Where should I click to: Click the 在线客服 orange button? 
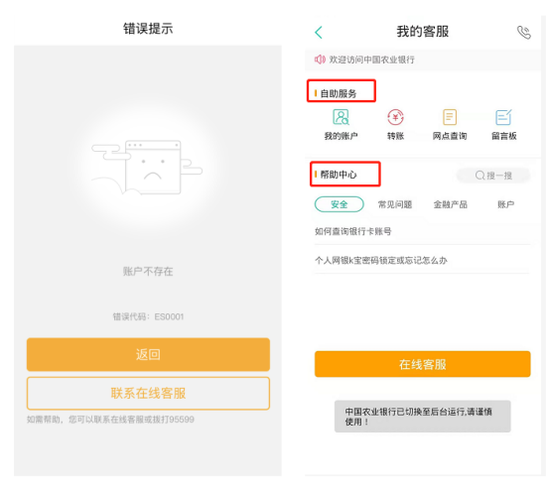(x=422, y=364)
